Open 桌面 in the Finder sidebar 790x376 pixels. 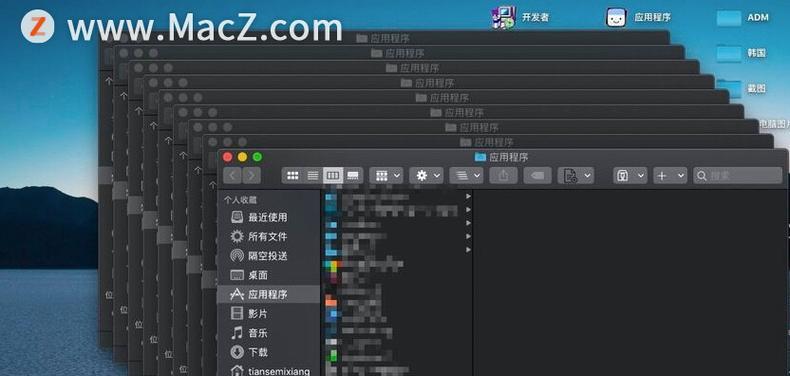click(268, 275)
